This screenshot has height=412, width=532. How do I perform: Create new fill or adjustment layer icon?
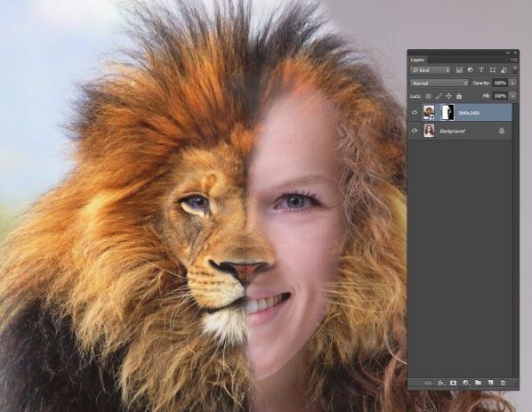(466, 383)
